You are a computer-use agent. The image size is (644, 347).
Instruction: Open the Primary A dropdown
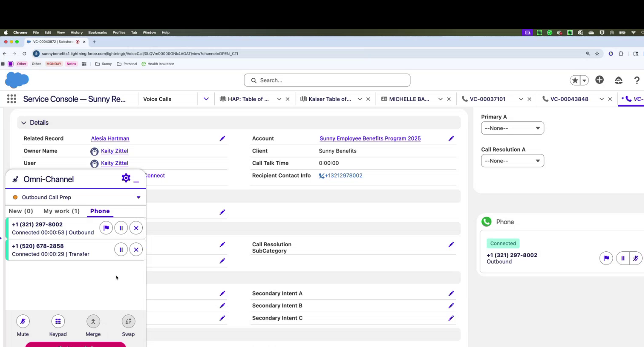[x=512, y=128]
